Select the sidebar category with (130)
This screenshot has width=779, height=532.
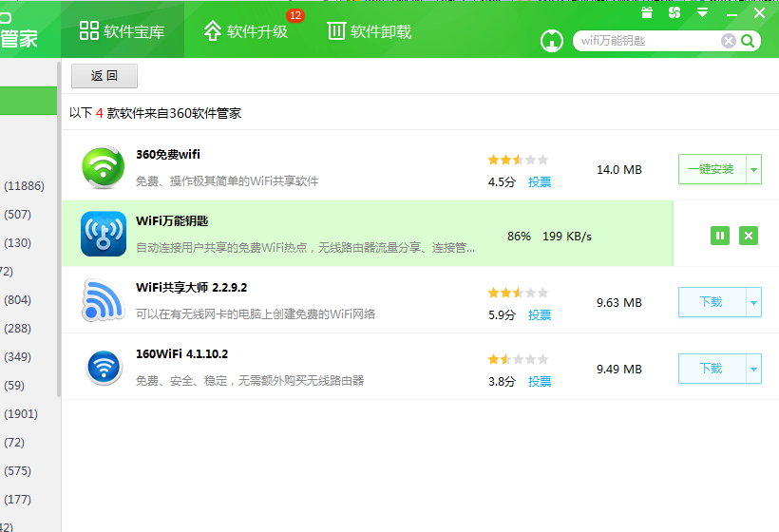click(18, 243)
